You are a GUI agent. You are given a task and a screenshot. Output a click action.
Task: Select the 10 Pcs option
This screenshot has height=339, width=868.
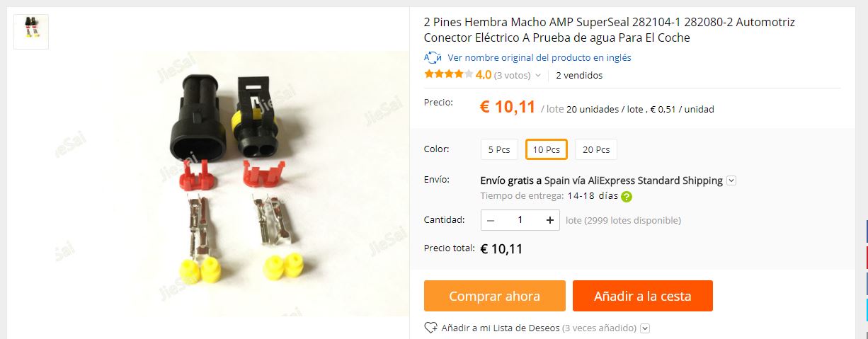[x=546, y=149]
